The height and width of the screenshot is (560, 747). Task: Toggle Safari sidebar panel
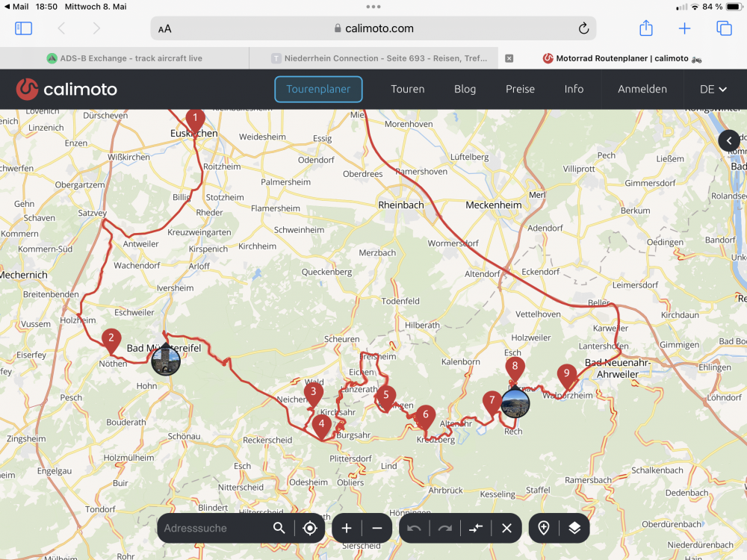coord(24,28)
